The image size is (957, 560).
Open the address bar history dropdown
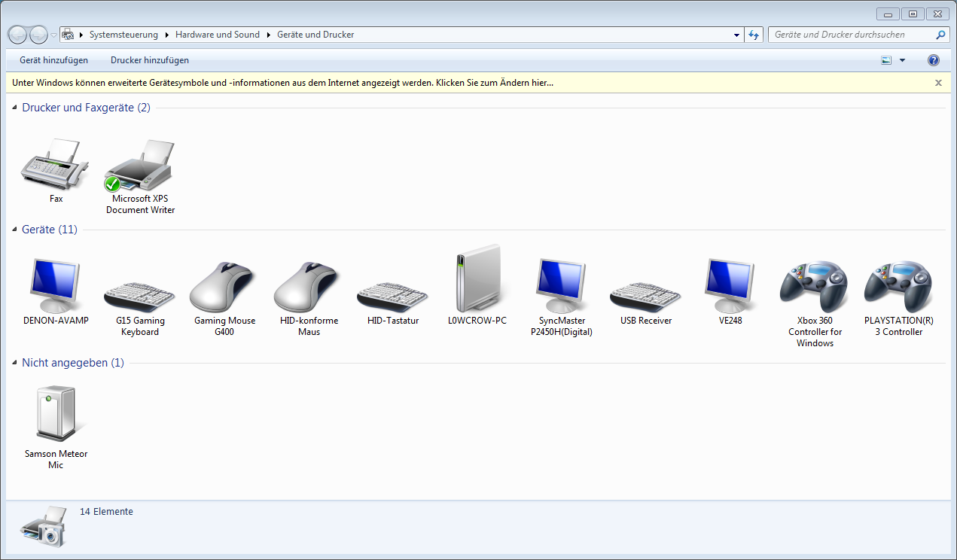[736, 35]
